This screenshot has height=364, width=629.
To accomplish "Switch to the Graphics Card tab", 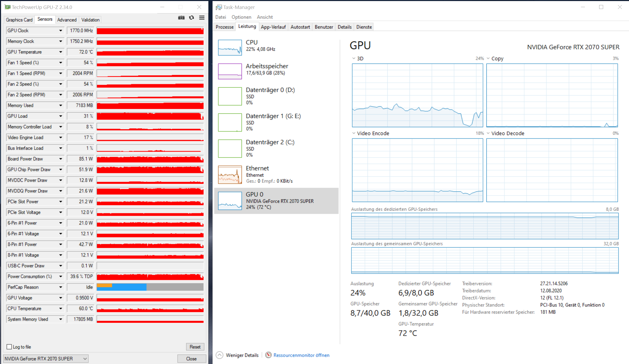I will pos(19,20).
